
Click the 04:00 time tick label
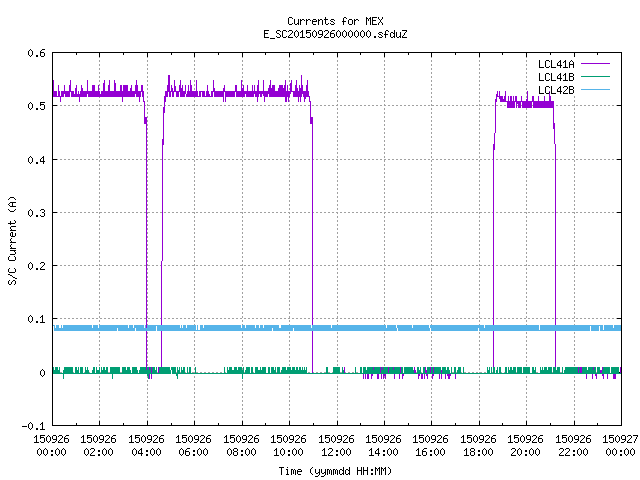146,452
